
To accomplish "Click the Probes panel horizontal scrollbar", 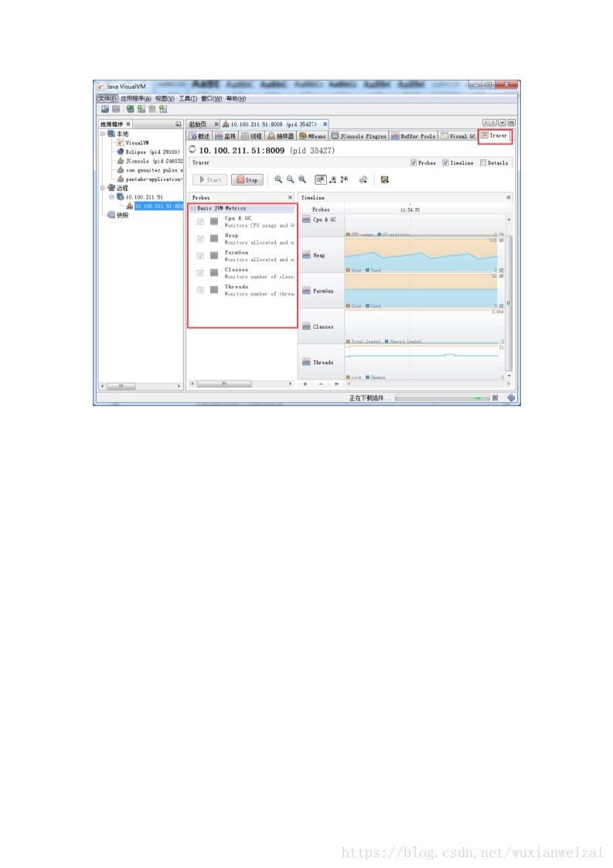I will 241,384.
